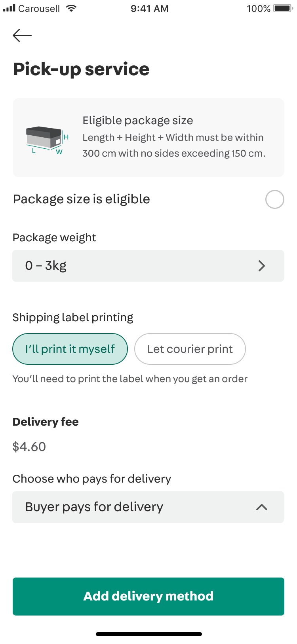
Task: Click the right chevron in Package weight
Action: coord(261,266)
